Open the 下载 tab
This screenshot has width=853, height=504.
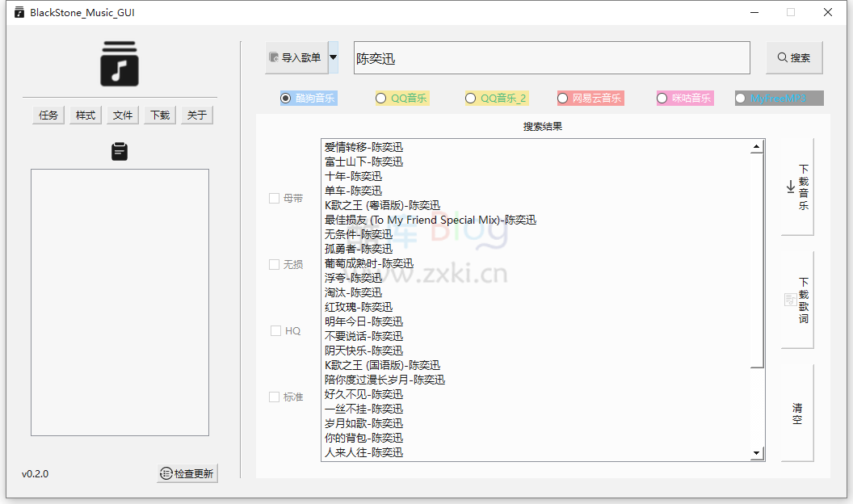pos(159,115)
